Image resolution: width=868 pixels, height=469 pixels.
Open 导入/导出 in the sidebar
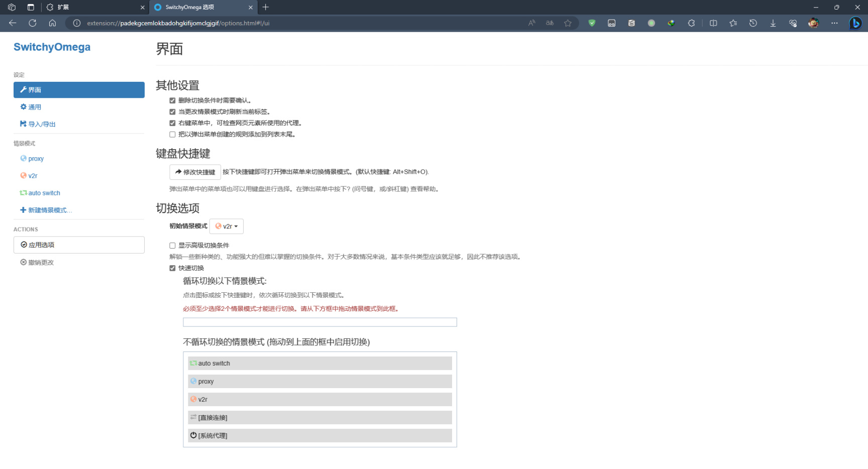[79, 124]
